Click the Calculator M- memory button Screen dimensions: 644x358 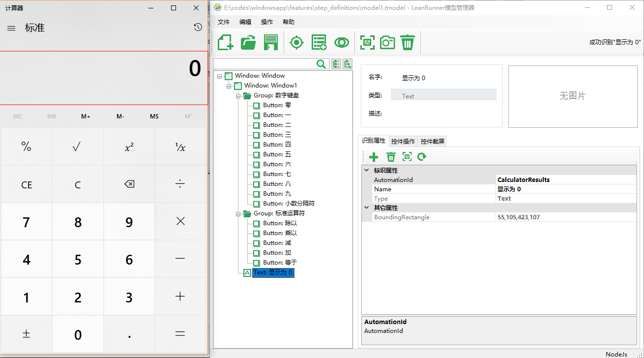(x=120, y=117)
